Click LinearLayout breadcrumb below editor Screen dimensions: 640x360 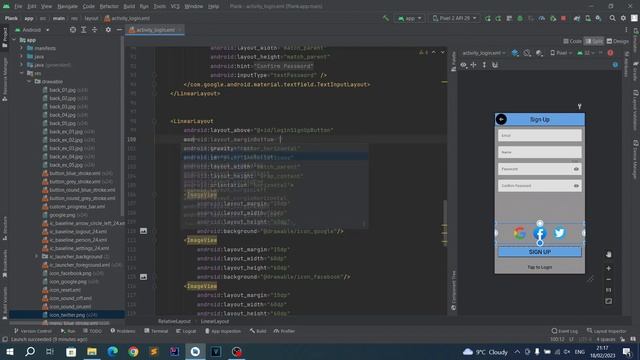[x=215, y=321]
